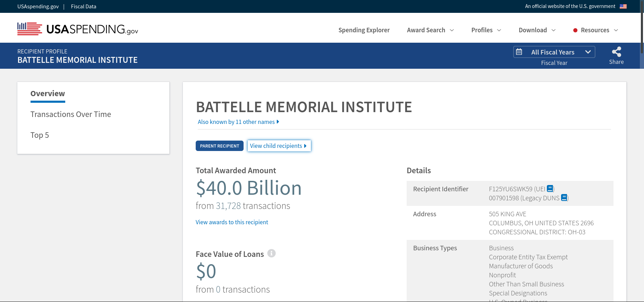Click the F125YU6SWK59 UEI value

pyautogui.click(x=510, y=189)
